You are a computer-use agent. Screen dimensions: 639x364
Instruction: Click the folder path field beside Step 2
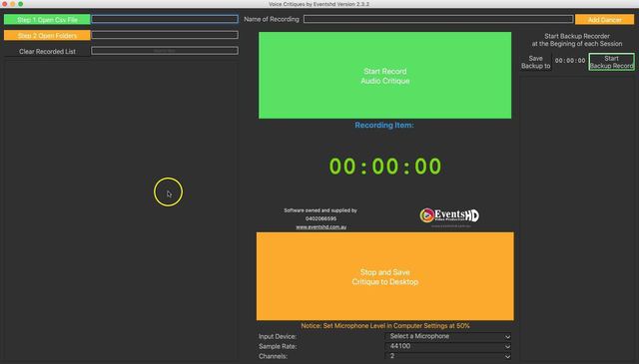[x=165, y=35]
